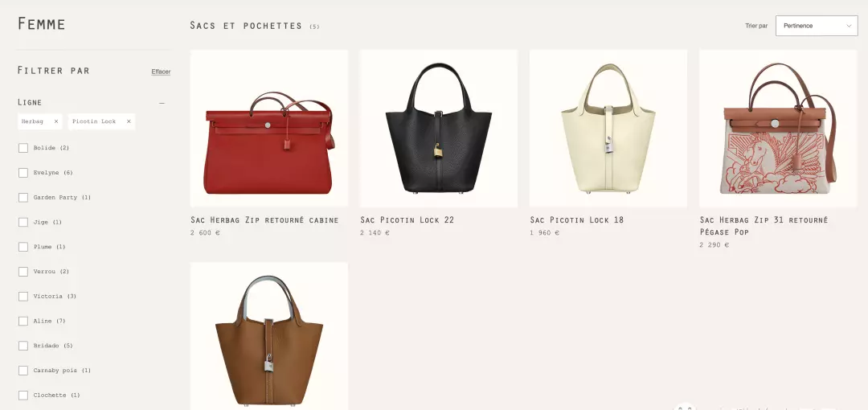868x410 pixels.
Task: Open the Sac Picotin Lock 22 title link
Action: (407, 220)
